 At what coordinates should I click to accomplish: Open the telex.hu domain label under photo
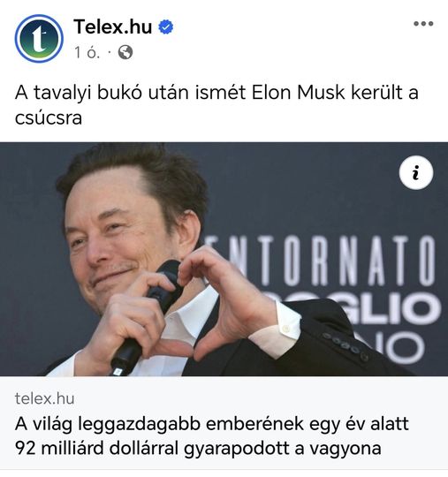click(x=45, y=398)
